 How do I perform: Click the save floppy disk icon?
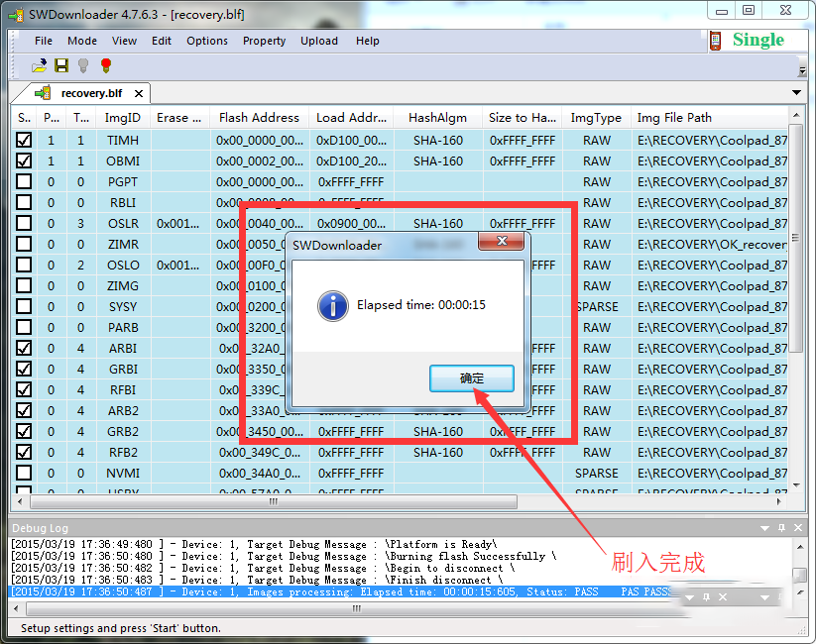point(61,65)
